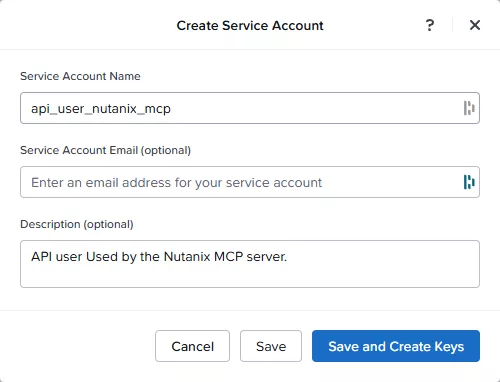Click password manager icon in Service Account Name field
The image size is (500, 382).
click(469, 108)
